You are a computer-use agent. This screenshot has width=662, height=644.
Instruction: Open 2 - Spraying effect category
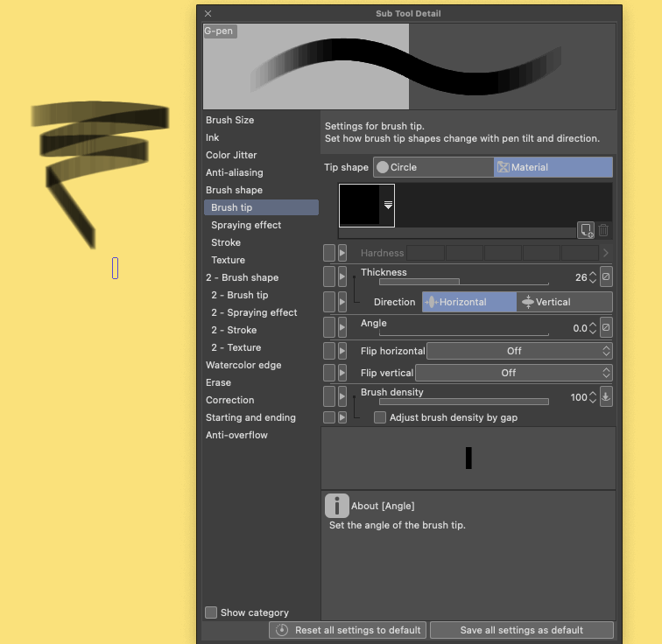click(x=254, y=312)
